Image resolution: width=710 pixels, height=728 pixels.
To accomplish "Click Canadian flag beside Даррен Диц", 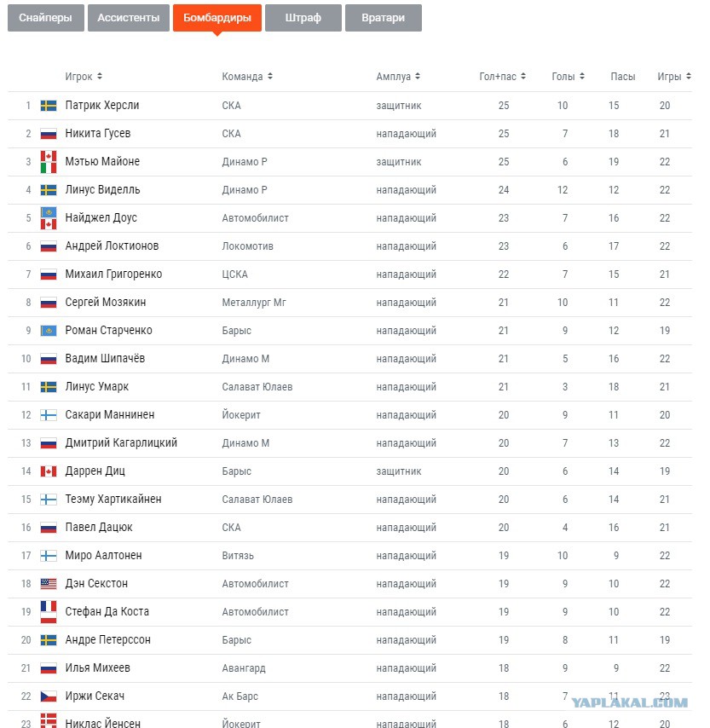I will [x=49, y=471].
